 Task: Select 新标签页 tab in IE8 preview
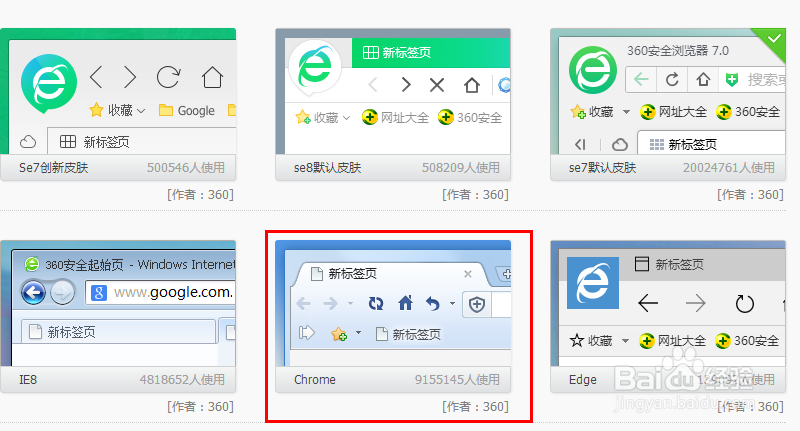coord(118,332)
